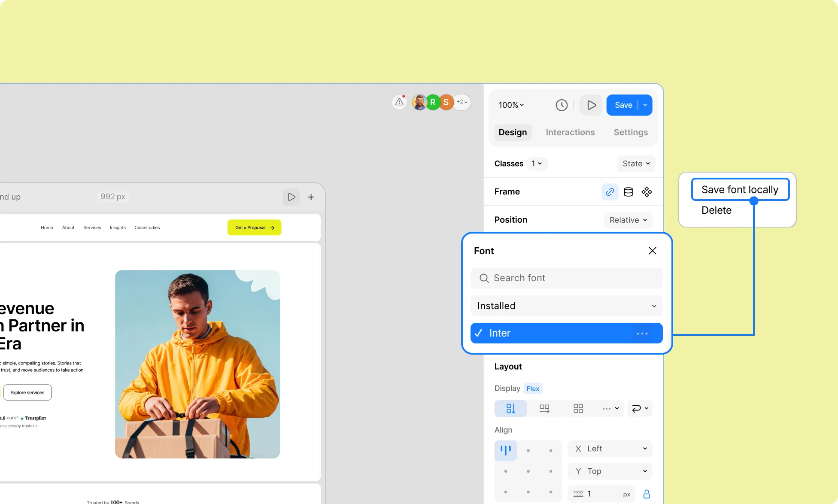This screenshot has height=504, width=838.
Task: Click the orange S collaborator avatar
Action: click(446, 102)
